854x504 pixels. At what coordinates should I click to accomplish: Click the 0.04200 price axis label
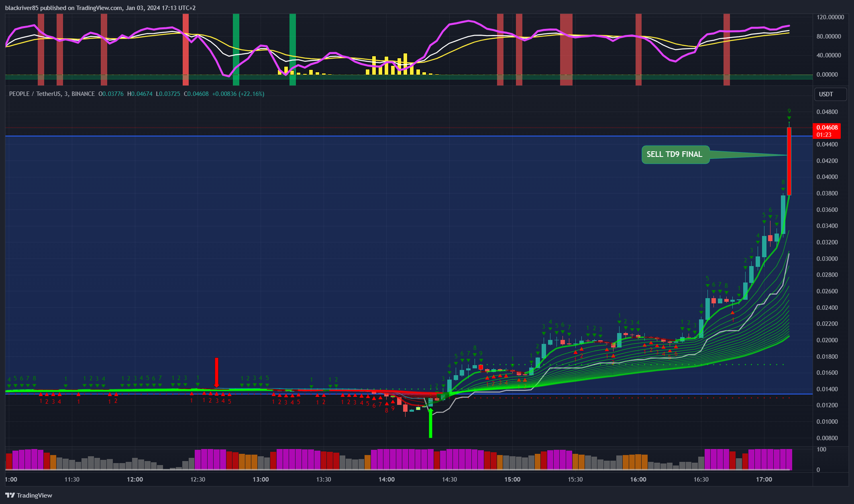click(x=827, y=161)
